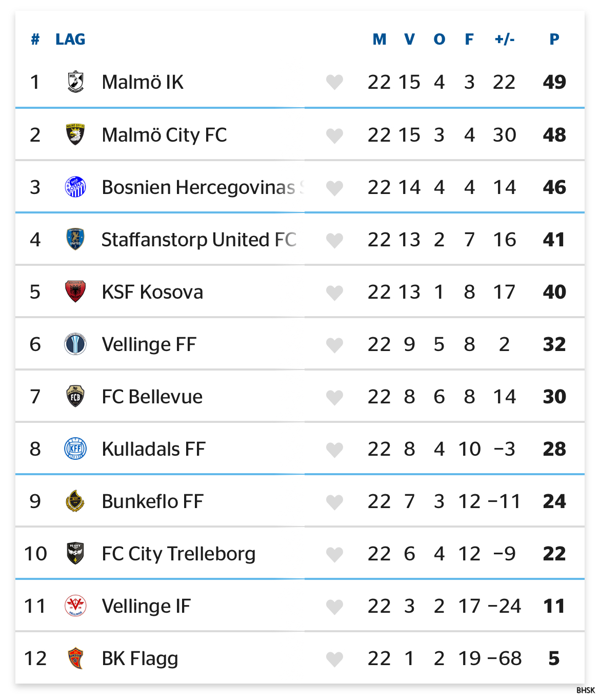Image resolution: width=600 pixels, height=700 pixels.
Task: Click the Staffanstorp United FC crest
Action: click(75, 239)
